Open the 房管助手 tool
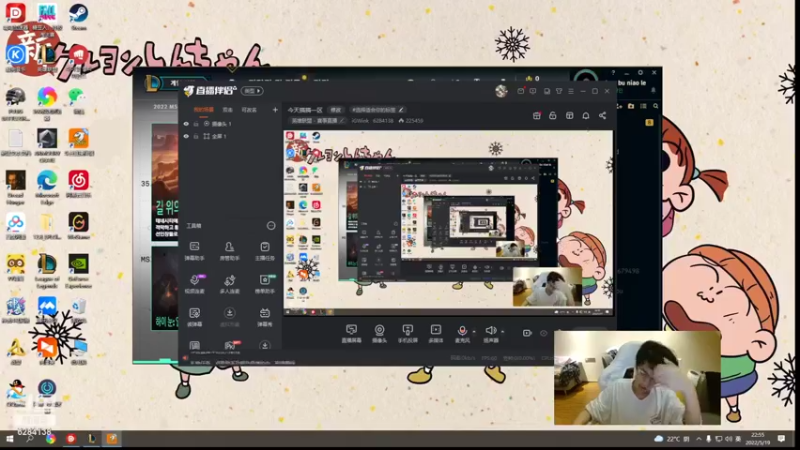800x450 pixels. click(230, 251)
